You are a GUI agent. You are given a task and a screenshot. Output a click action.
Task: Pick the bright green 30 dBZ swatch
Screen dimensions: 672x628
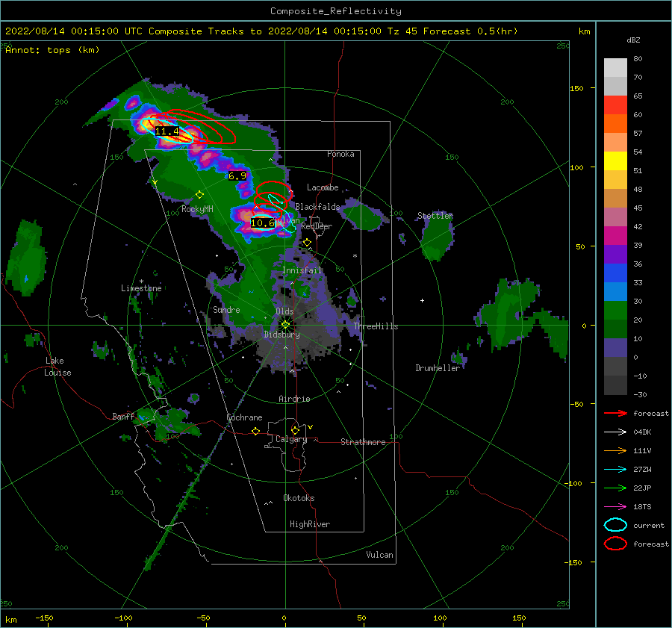coord(615,310)
